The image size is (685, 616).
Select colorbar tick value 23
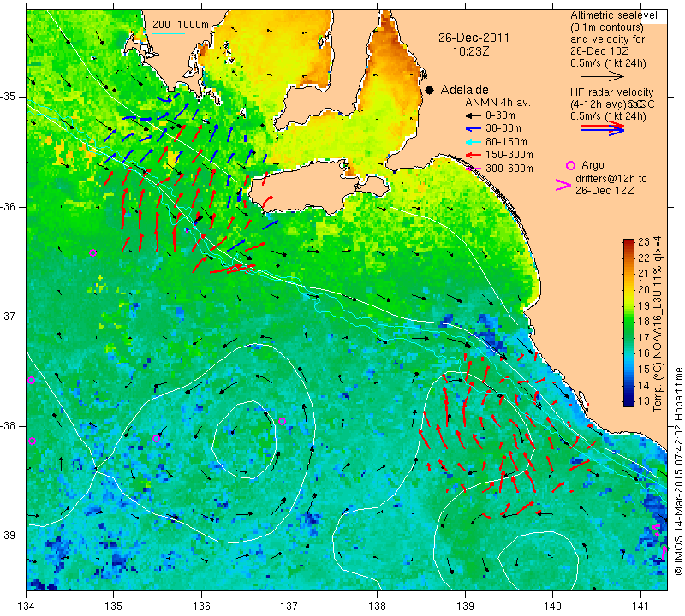tap(644, 242)
